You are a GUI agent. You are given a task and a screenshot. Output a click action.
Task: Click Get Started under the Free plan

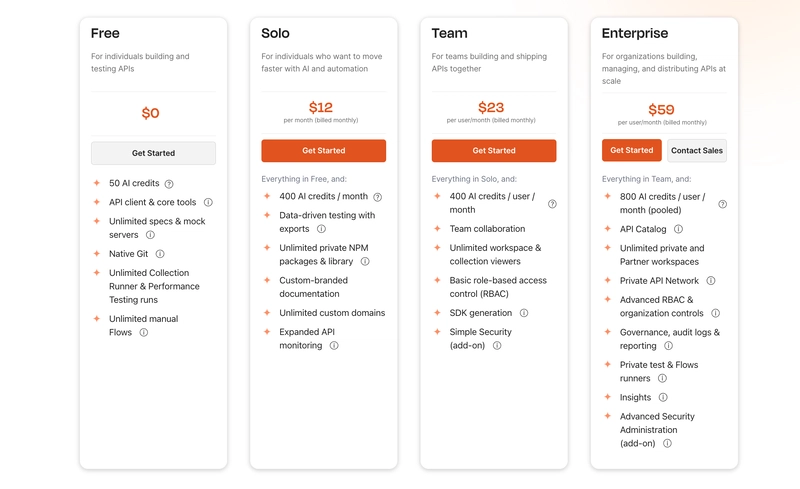point(153,153)
